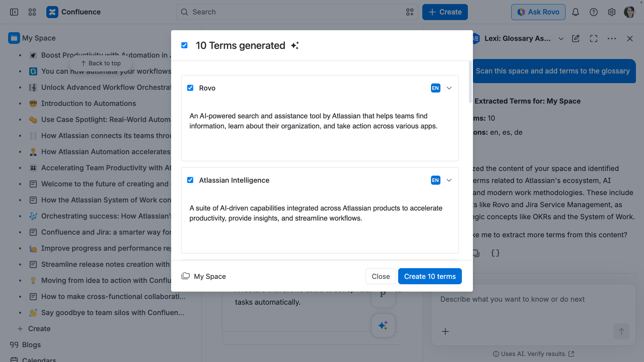
Task: Open Accelerating Team Productivity page
Action: (x=106, y=168)
